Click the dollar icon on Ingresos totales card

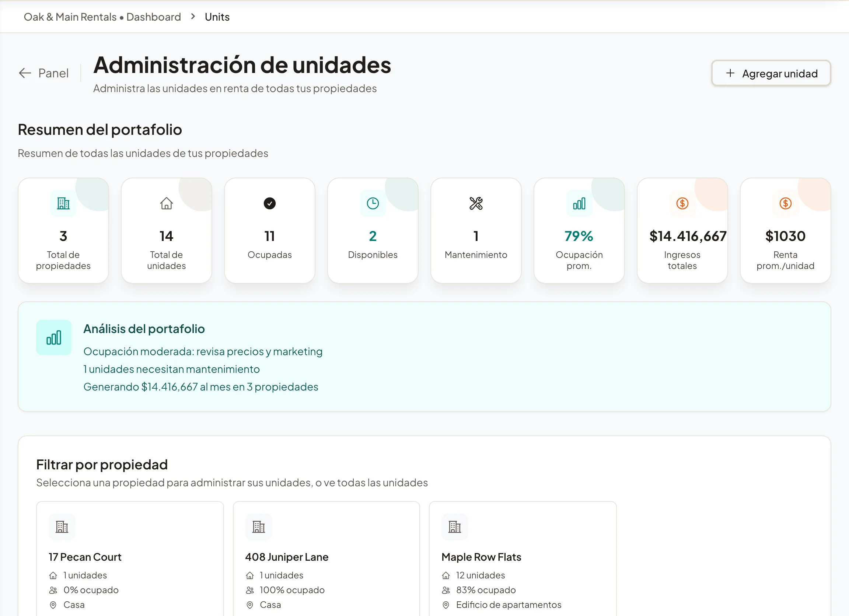pyautogui.click(x=682, y=203)
